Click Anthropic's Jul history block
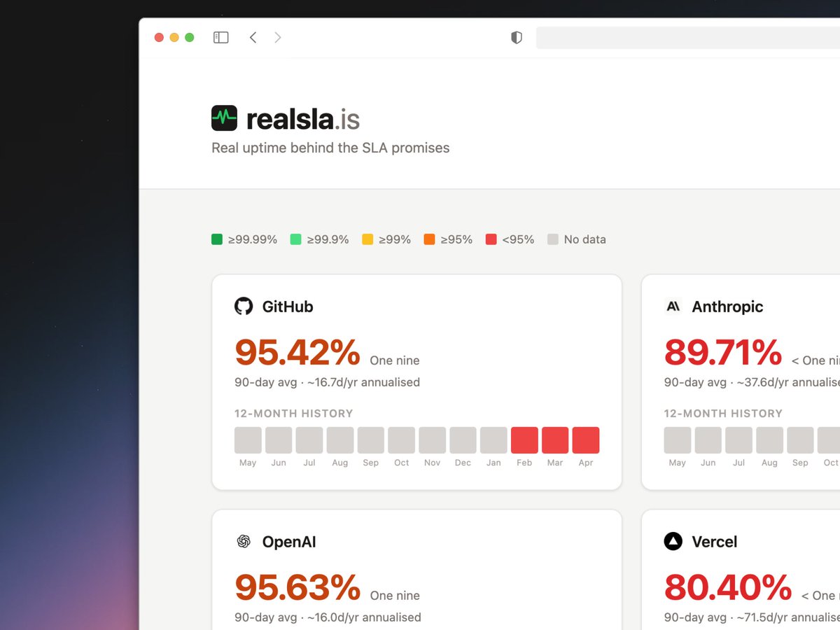The height and width of the screenshot is (630, 840). coord(739,440)
